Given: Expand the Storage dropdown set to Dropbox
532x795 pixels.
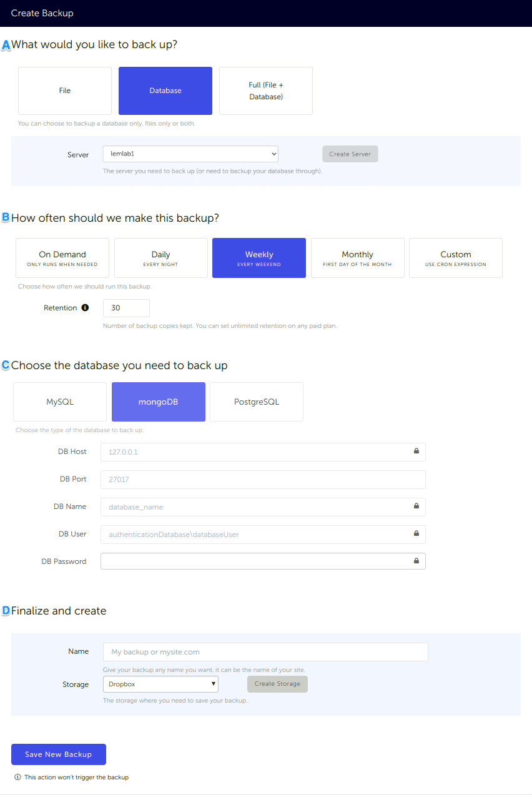Looking at the screenshot, I should click(160, 684).
